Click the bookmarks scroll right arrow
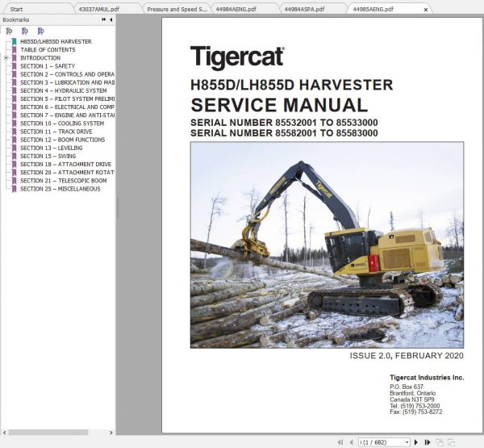This screenshot has height=448, width=484. point(111,433)
